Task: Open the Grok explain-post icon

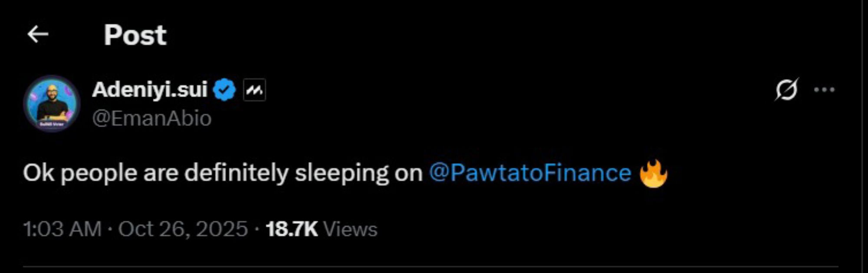Action: (786, 90)
